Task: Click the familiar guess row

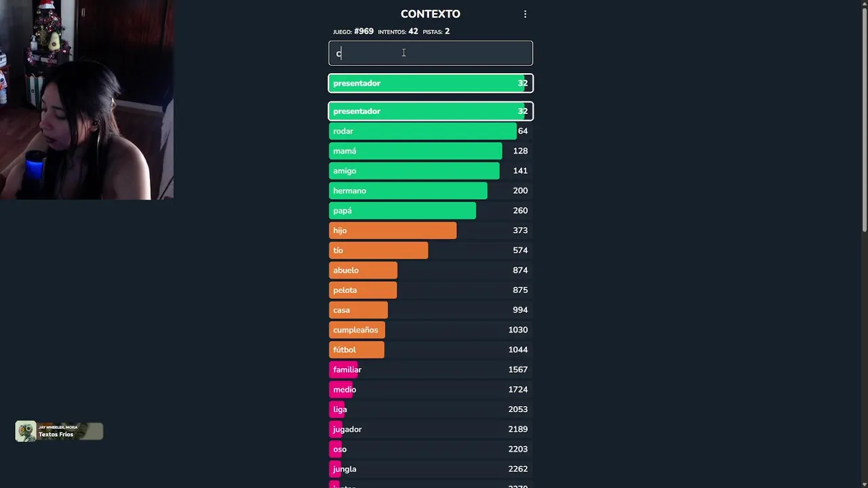Action: (431, 369)
